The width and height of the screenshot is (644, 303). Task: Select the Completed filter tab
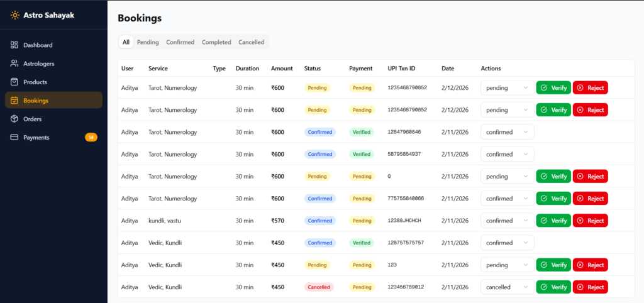[x=216, y=42]
